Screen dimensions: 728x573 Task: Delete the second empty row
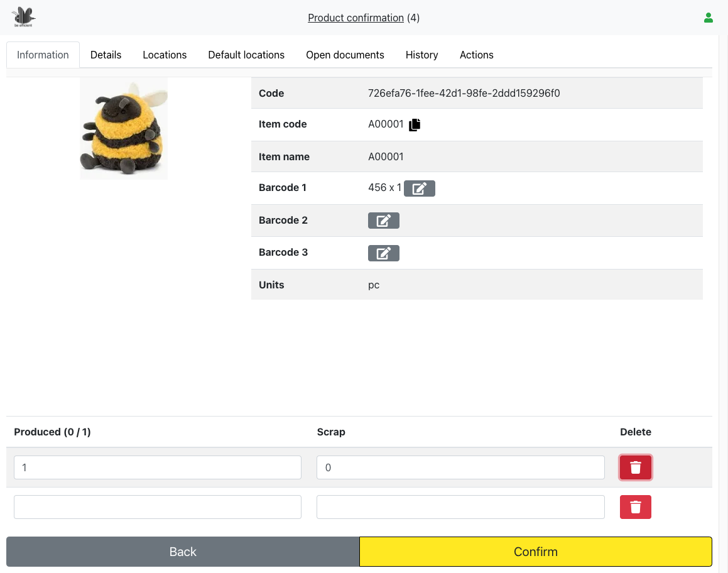[x=635, y=507]
